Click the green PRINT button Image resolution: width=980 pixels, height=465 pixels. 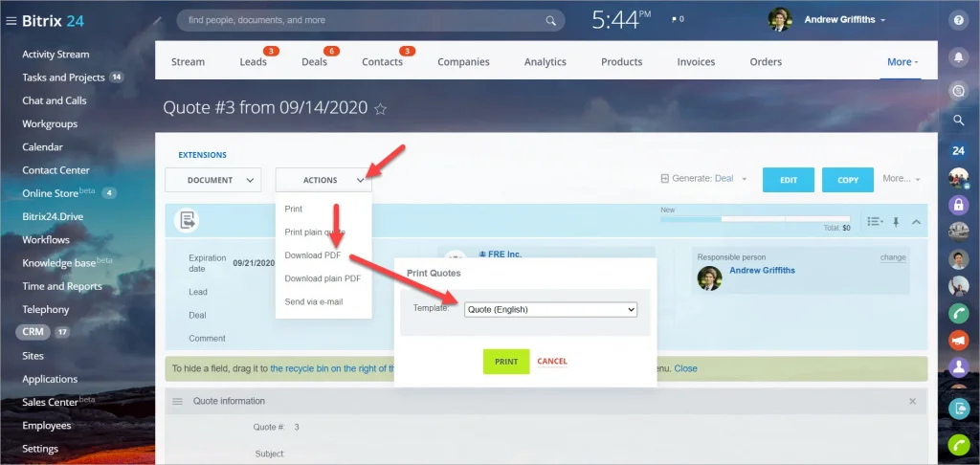pos(506,362)
